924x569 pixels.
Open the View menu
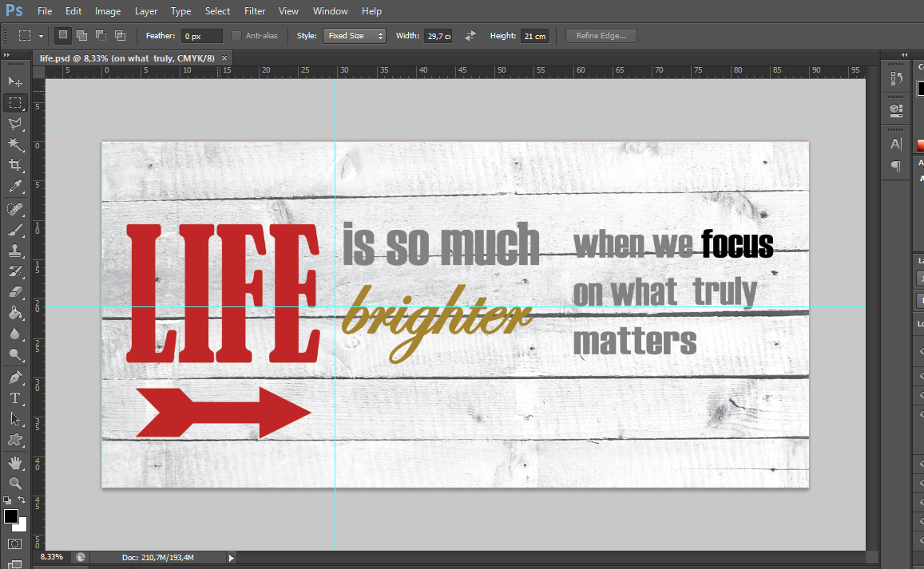pyautogui.click(x=289, y=11)
